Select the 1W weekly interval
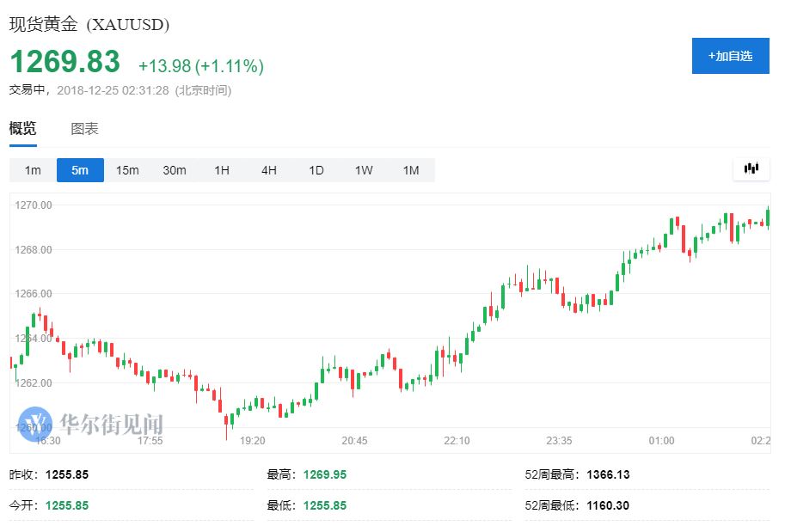785x532 pixels. coord(364,170)
